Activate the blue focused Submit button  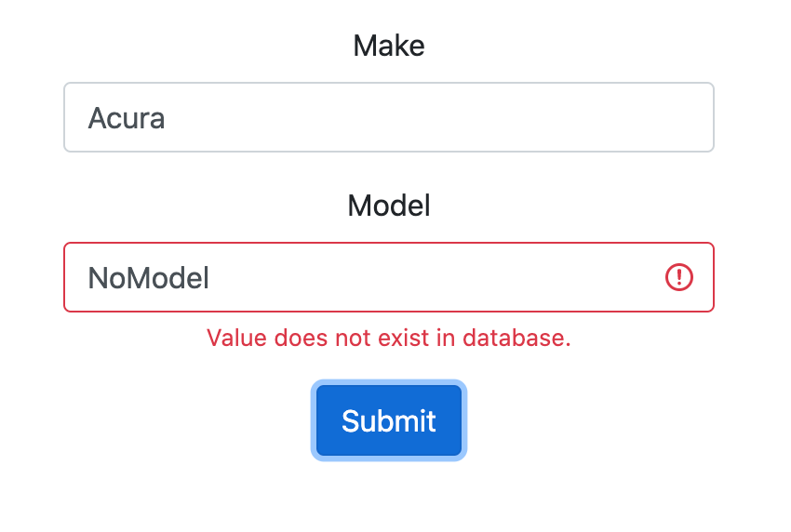pos(388,420)
